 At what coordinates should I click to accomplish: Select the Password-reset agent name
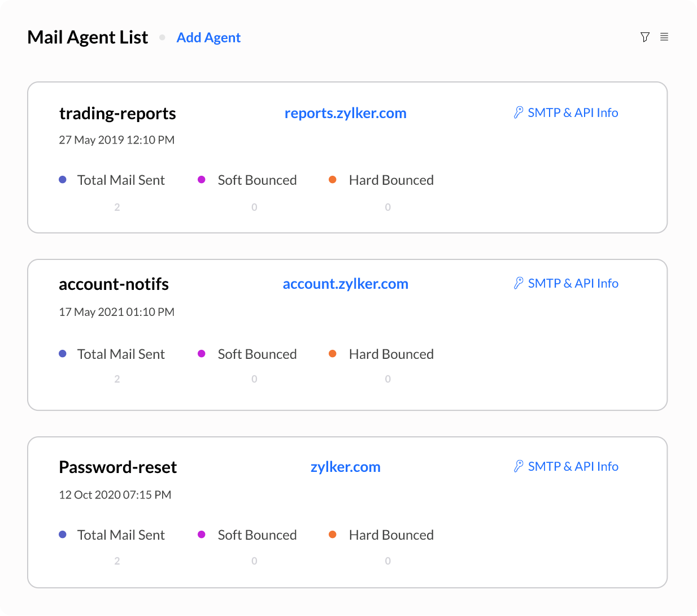pyautogui.click(x=117, y=467)
